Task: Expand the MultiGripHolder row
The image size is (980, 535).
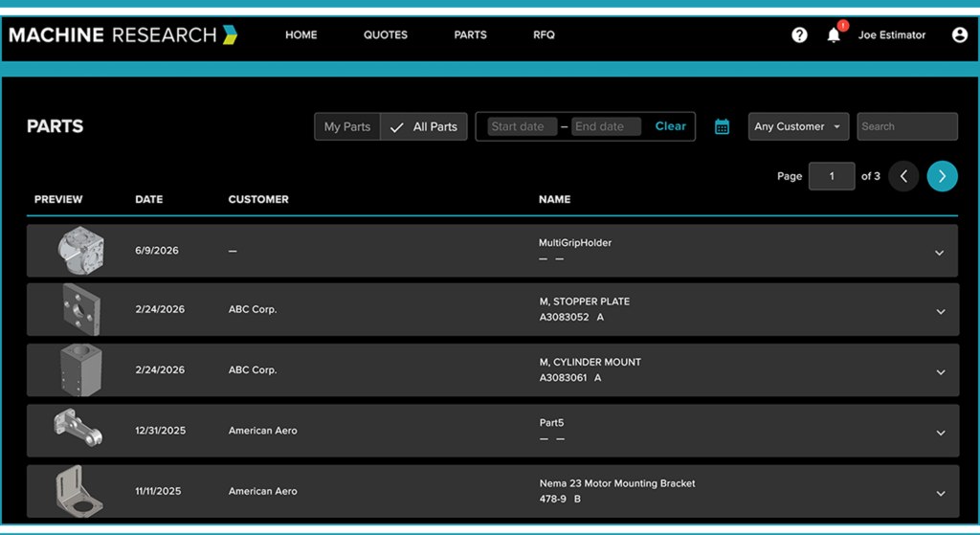Action: click(x=939, y=253)
